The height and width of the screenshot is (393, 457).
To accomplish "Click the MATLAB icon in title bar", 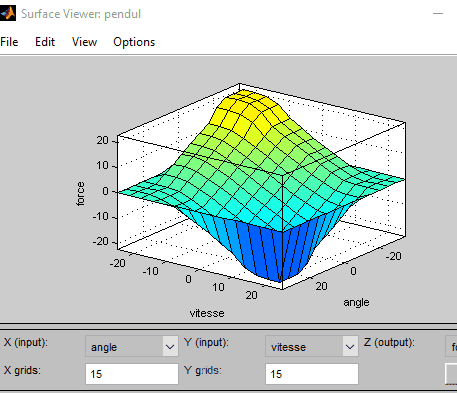I will (8, 13).
